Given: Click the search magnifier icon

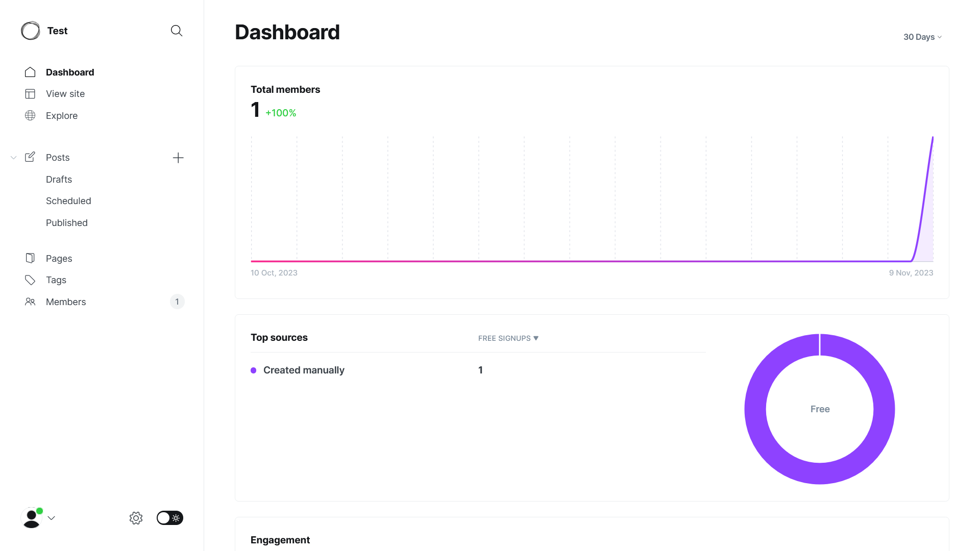Looking at the screenshot, I should 177,31.
